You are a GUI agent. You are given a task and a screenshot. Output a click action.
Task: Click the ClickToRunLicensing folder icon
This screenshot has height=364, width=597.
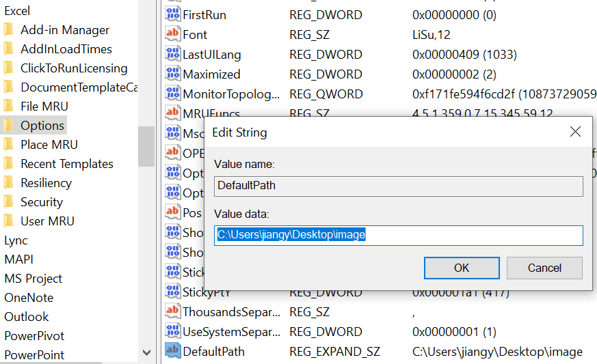[8, 68]
